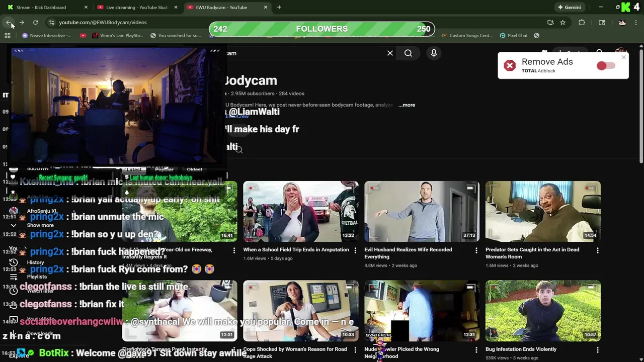This screenshot has height=362, width=644.
Task: Open the red YouTube bookmark icon
Action: click(83, 35)
